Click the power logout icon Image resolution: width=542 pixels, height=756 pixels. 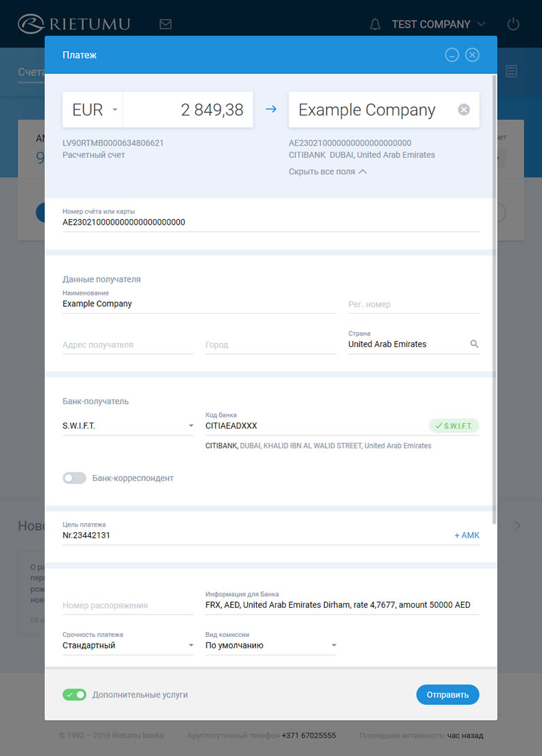tap(513, 24)
